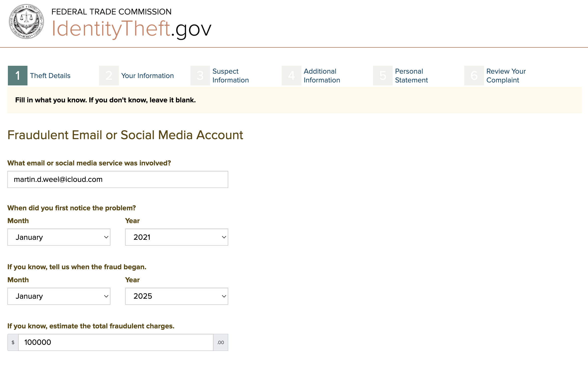Open Review Your Complaint step

tap(506, 76)
